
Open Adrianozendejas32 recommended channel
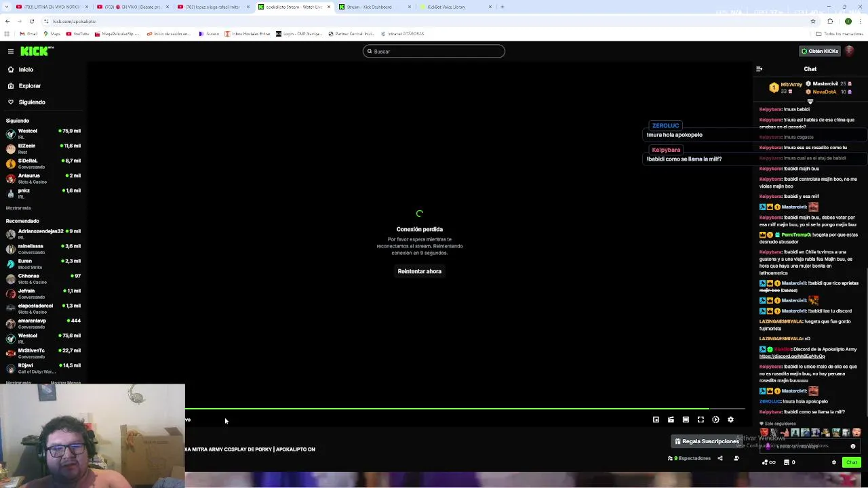[43, 234]
